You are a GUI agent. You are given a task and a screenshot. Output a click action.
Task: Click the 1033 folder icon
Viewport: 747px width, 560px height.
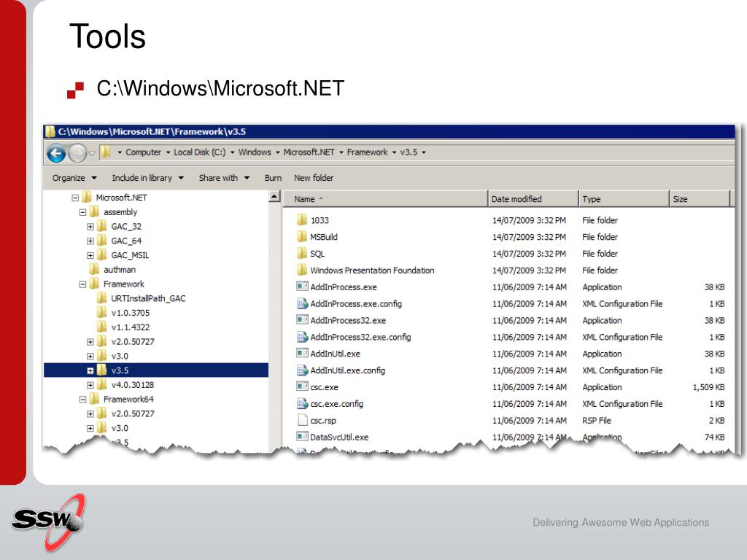[301, 220]
